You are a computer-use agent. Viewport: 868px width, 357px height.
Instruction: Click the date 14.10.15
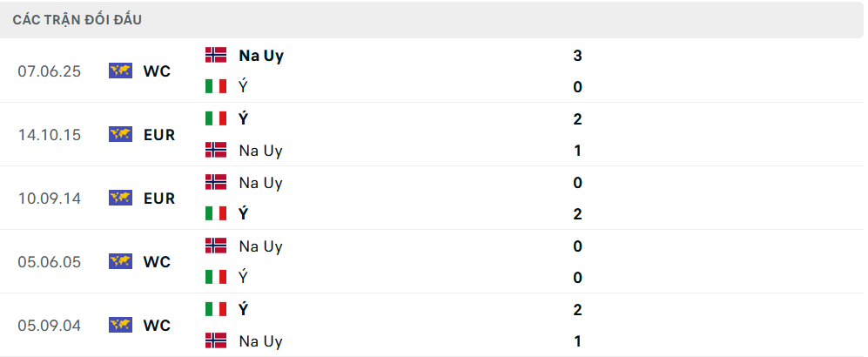pos(49,134)
